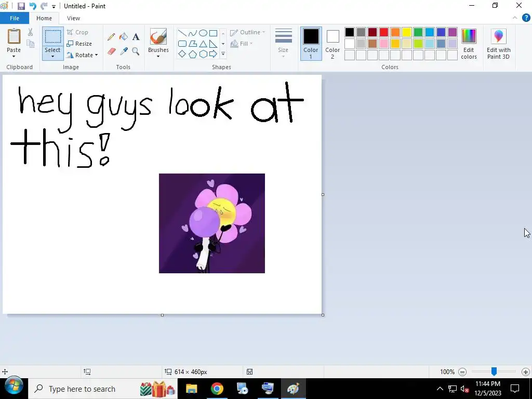Click the zoom in plus button
Image resolution: width=532 pixels, height=399 pixels.
[x=526, y=372]
